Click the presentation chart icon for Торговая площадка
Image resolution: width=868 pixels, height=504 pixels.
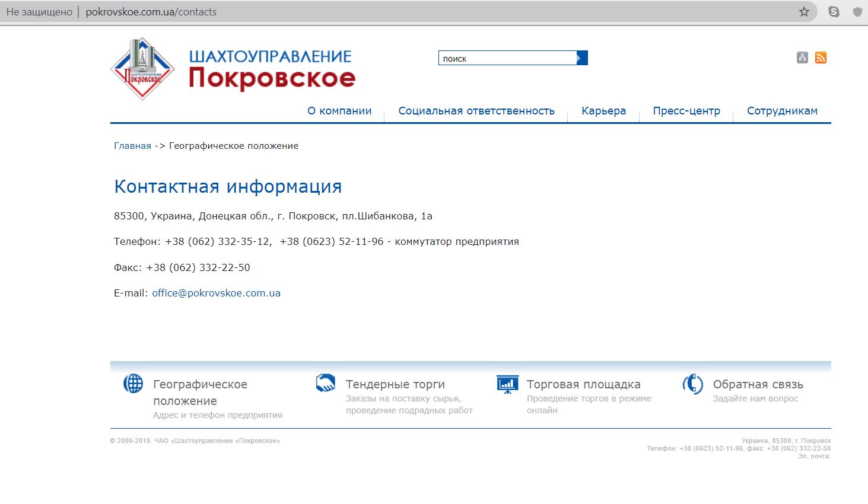[x=507, y=385]
